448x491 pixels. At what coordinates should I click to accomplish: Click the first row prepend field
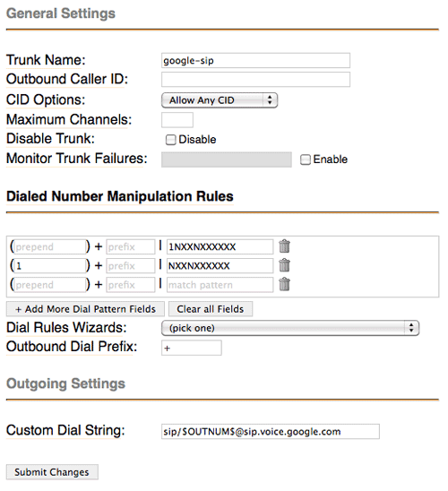pyautogui.click(x=50, y=246)
